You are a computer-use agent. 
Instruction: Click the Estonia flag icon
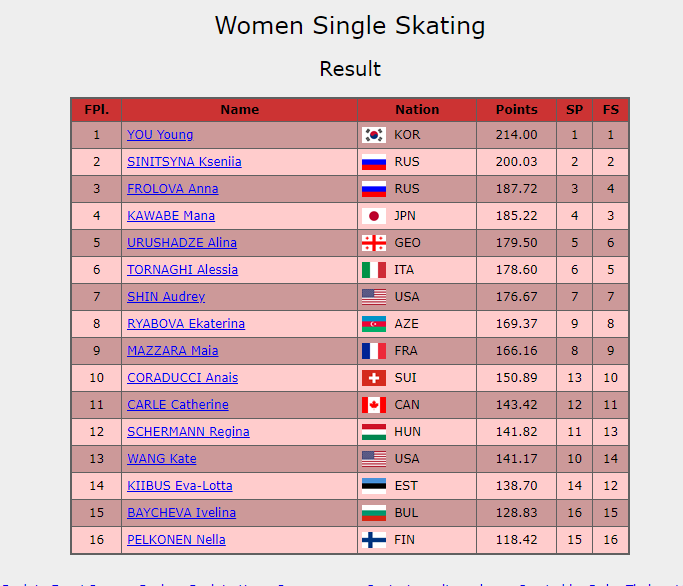click(374, 486)
